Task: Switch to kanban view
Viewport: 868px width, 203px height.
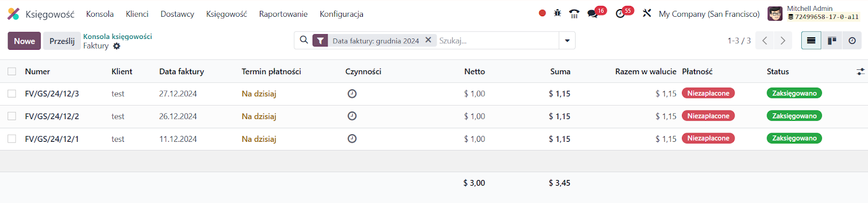Action: [x=832, y=41]
